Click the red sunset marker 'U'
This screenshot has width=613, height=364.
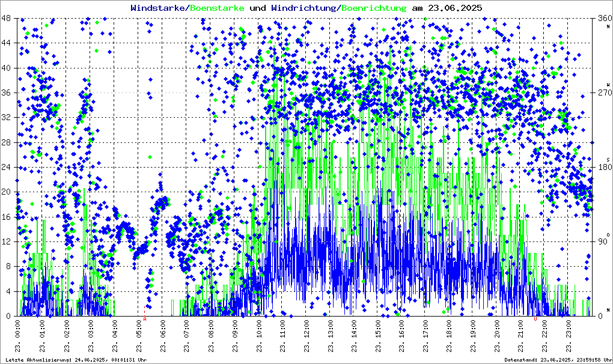pyautogui.click(x=535, y=319)
